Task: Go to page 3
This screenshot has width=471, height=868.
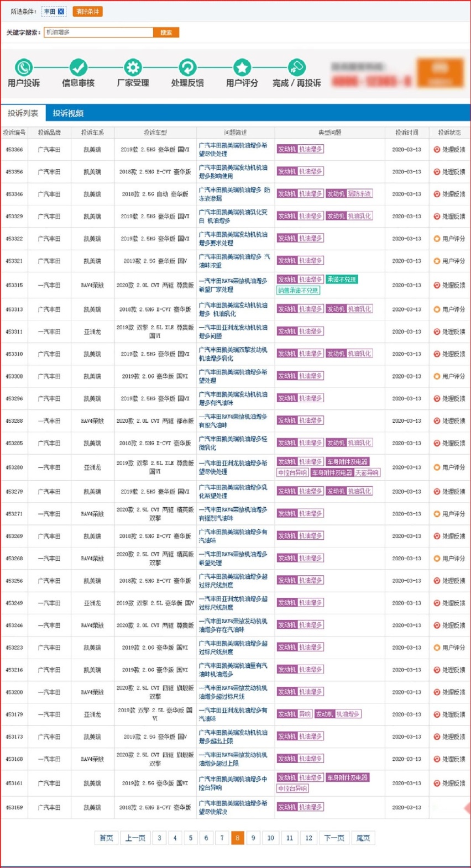Action: [x=159, y=838]
